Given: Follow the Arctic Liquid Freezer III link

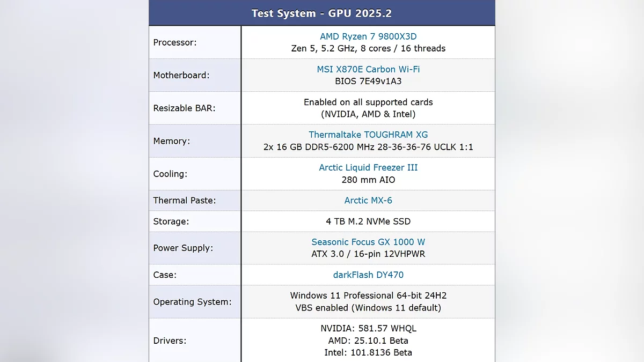Looking at the screenshot, I should click(x=368, y=167).
